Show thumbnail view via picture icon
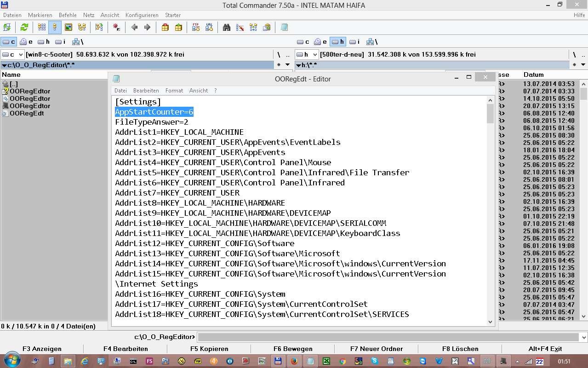The height and width of the screenshot is (368, 588). (69, 28)
